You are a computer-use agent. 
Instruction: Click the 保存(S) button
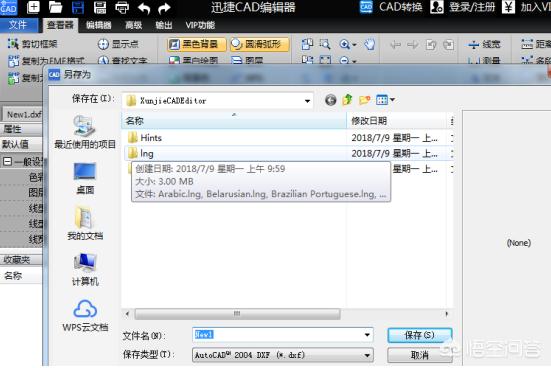[x=420, y=335]
